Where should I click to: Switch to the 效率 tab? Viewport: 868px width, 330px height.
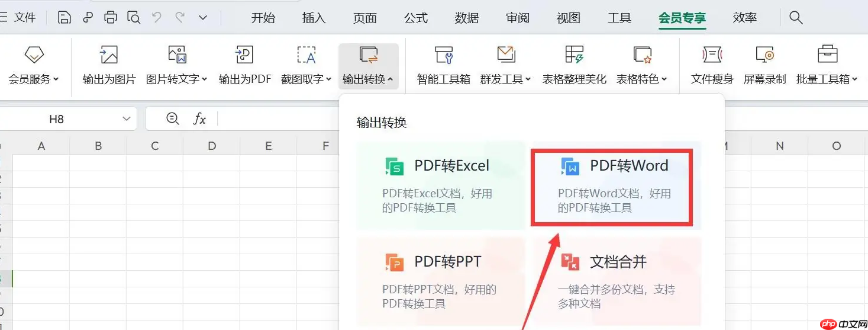[745, 18]
